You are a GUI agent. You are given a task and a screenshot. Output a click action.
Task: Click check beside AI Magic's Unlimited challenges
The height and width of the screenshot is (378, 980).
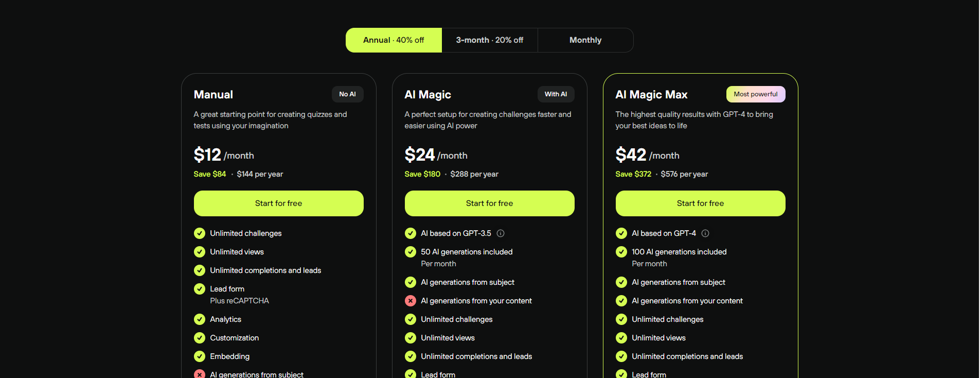(411, 319)
